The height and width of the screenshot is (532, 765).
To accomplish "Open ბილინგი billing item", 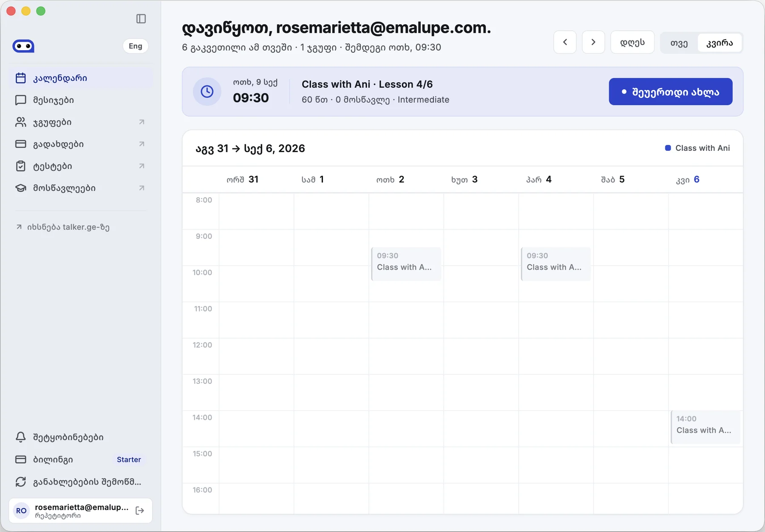I will coord(81,459).
